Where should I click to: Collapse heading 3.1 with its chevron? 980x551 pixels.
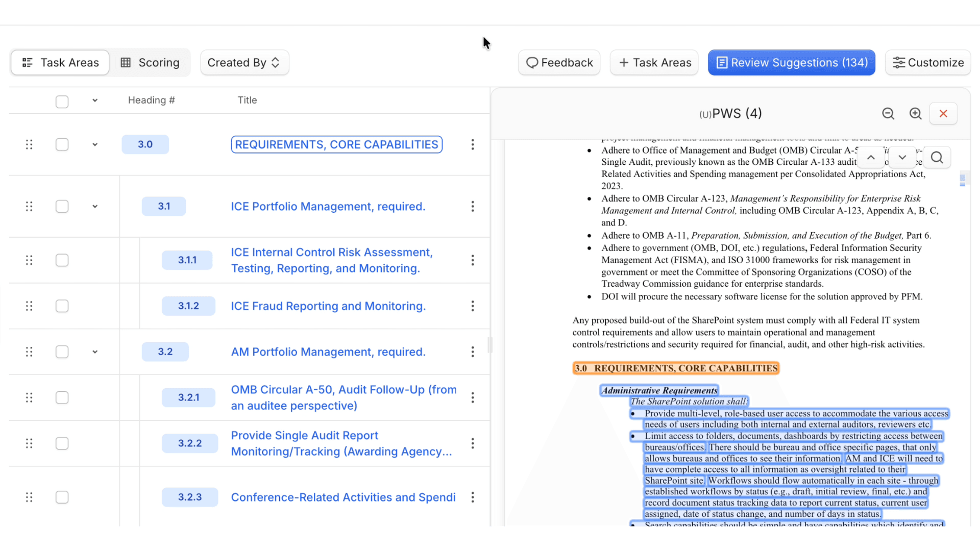[x=94, y=206]
